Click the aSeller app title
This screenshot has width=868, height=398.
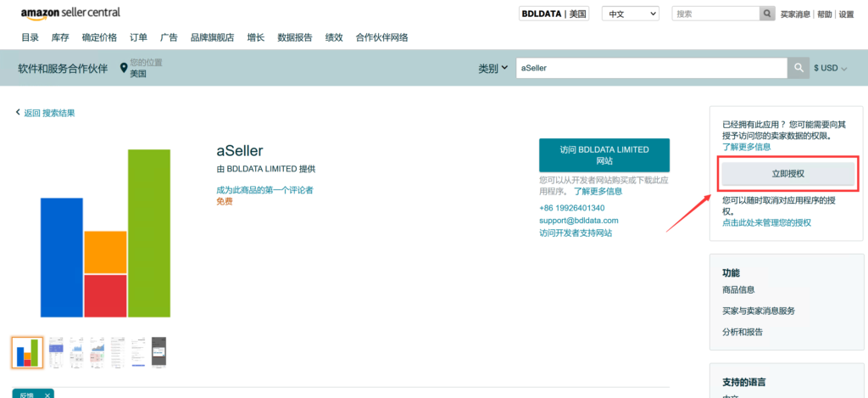click(x=240, y=150)
